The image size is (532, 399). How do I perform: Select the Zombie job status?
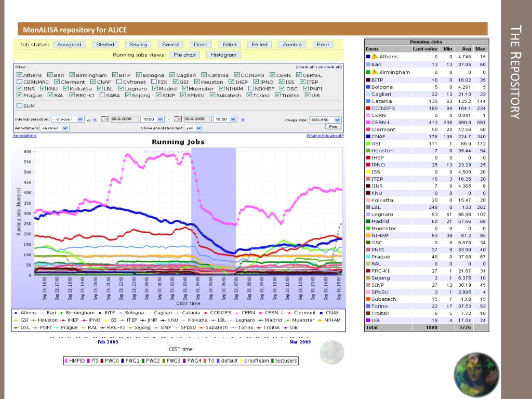click(x=292, y=45)
